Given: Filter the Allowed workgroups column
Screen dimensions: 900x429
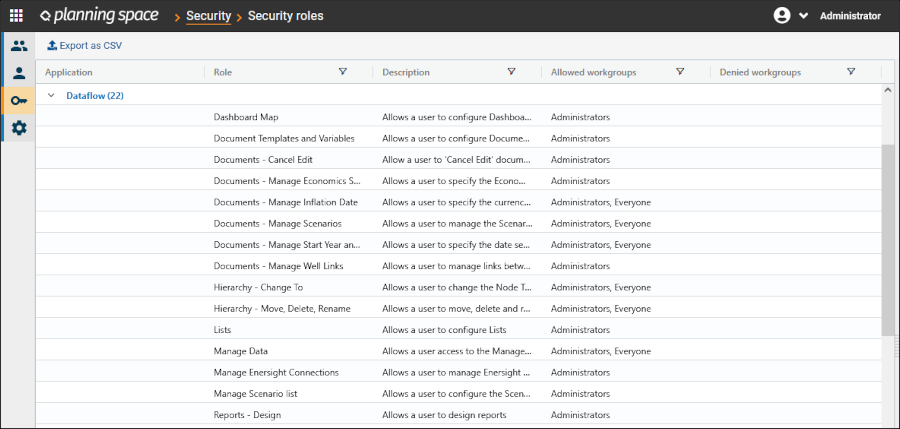Looking at the screenshot, I should pyautogui.click(x=680, y=72).
